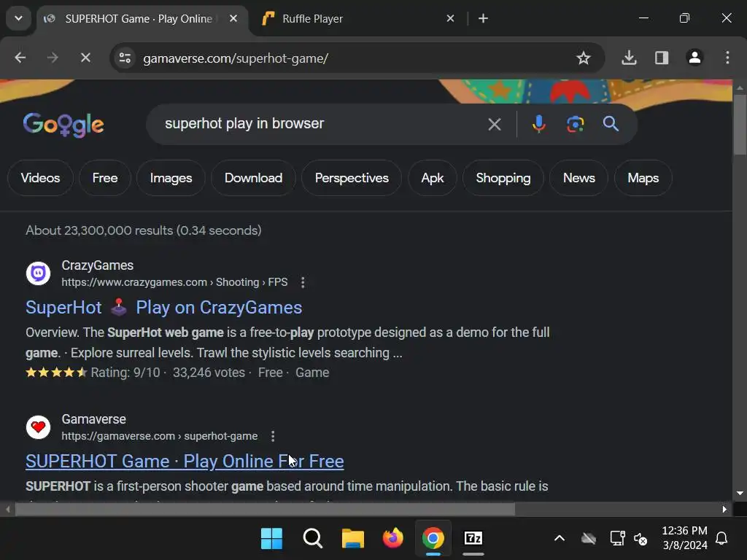Clear the Google search box
Screen dimensions: 747x560
coord(495,124)
